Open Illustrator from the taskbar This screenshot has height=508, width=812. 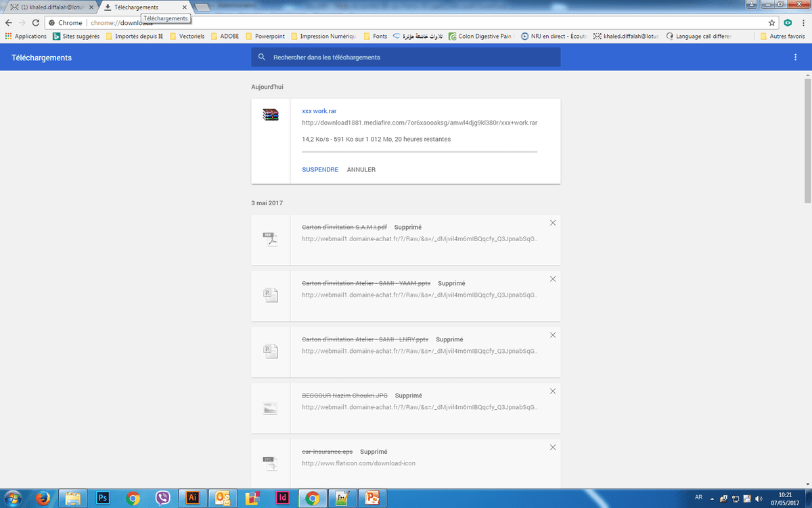pyautogui.click(x=193, y=499)
